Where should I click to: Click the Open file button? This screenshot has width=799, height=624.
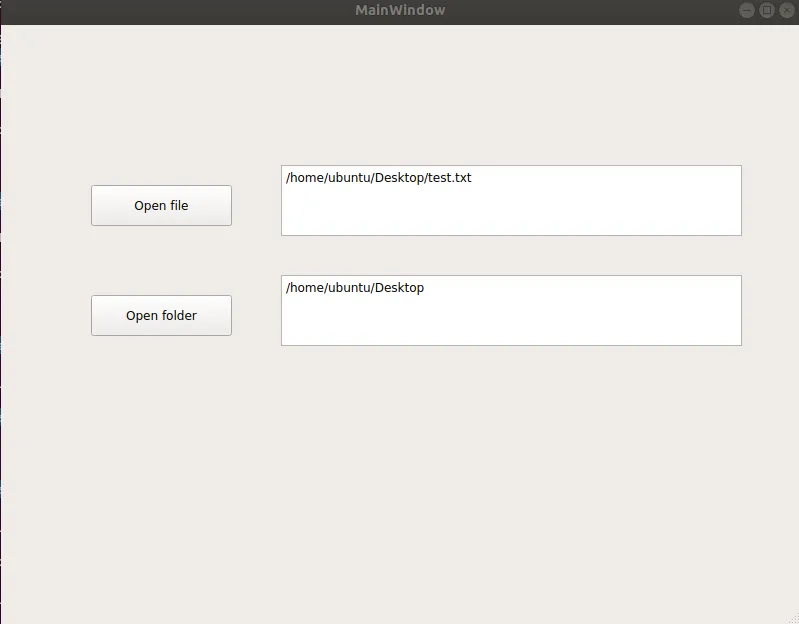(161, 205)
